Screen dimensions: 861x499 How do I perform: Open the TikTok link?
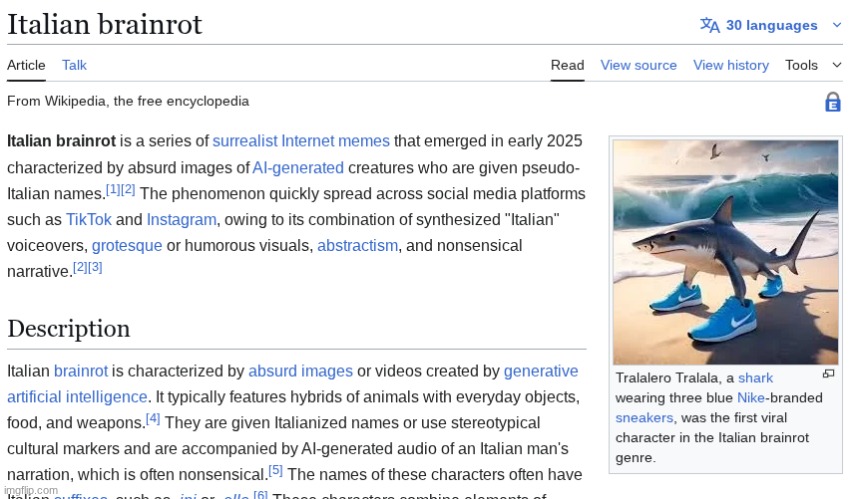tap(88, 220)
